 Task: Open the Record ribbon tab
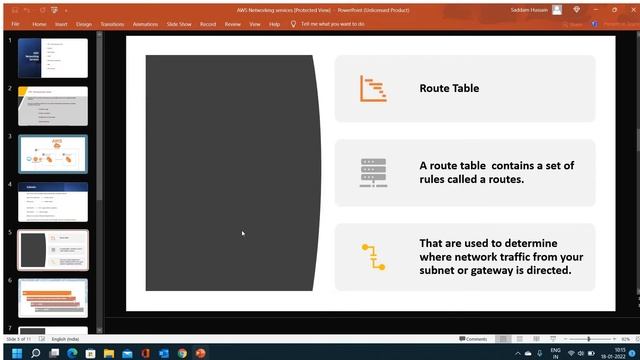208,24
